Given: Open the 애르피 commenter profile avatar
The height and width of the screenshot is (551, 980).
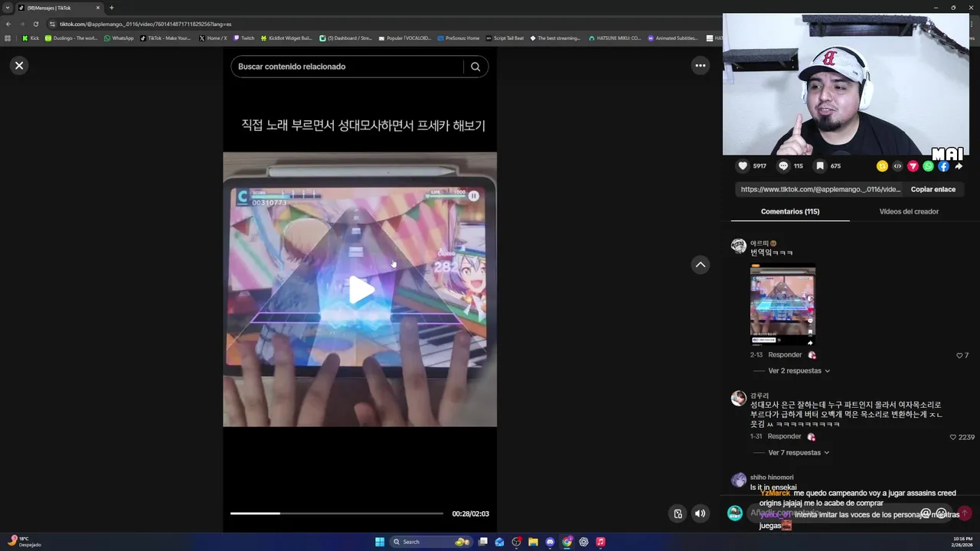Looking at the screenshot, I should pos(738,246).
